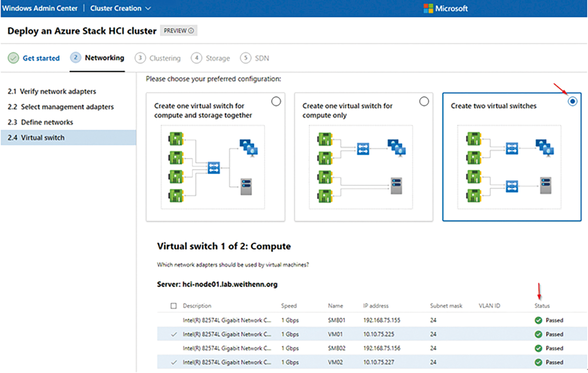Image resolution: width=588 pixels, height=373 pixels.
Task: Click Server: hci-node01.lab.weithenn.org heading
Action: [217, 284]
